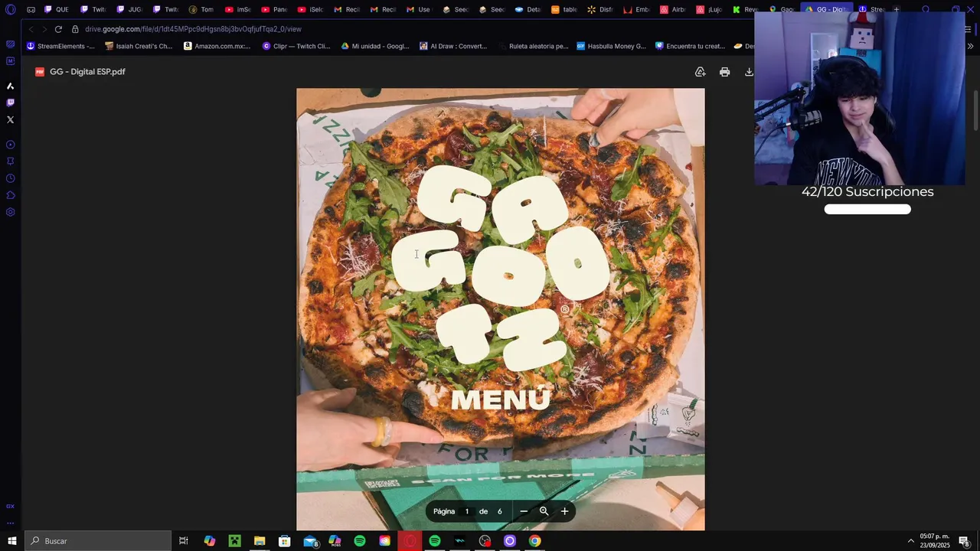Image resolution: width=980 pixels, height=551 pixels.
Task: Open the Hasbulla Money G... bookmark
Action: click(x=611, y=46)
